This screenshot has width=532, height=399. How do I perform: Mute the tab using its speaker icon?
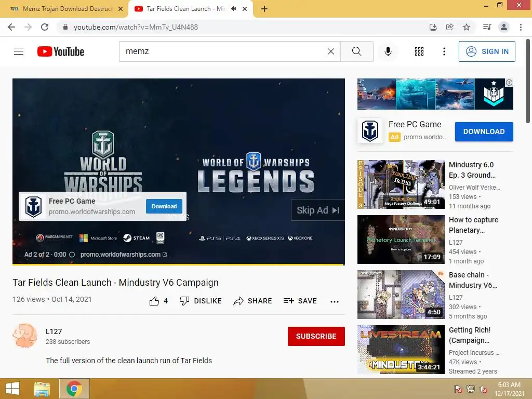[x=233, y=9]
